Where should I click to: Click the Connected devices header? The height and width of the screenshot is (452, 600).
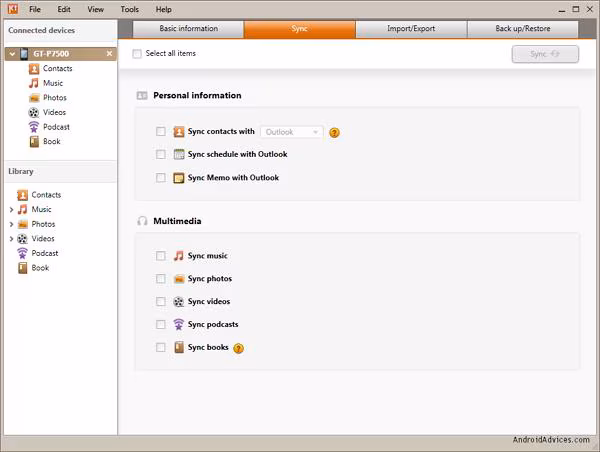(41, 30)
